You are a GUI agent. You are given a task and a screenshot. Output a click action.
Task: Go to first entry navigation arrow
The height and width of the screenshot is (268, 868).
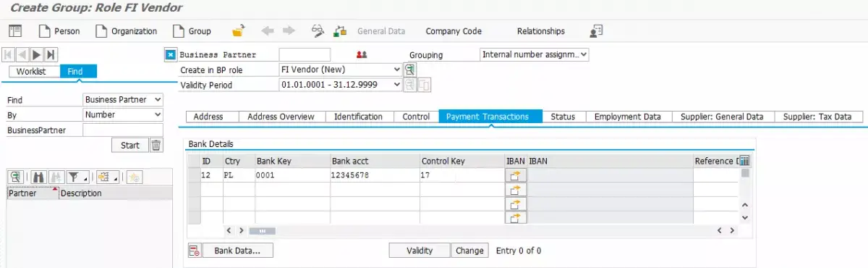9,54
